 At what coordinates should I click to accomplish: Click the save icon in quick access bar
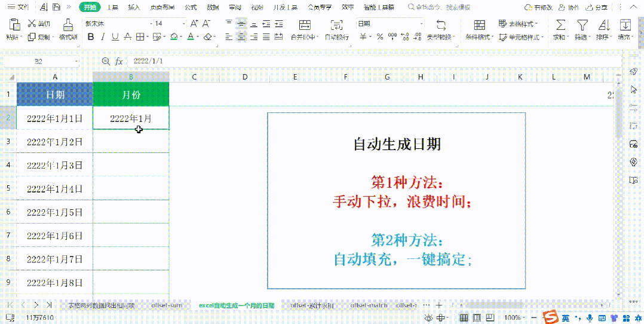(56, 7)
